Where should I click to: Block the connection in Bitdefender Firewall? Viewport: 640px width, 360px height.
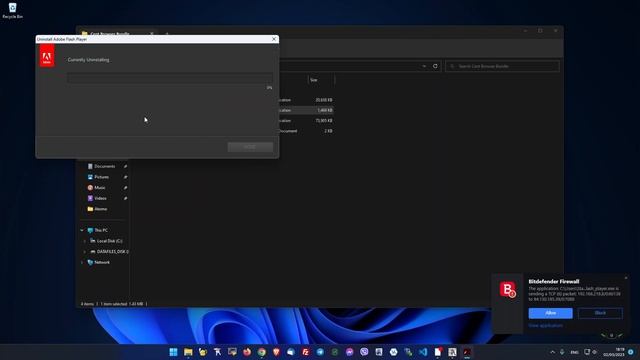[600, 313]
